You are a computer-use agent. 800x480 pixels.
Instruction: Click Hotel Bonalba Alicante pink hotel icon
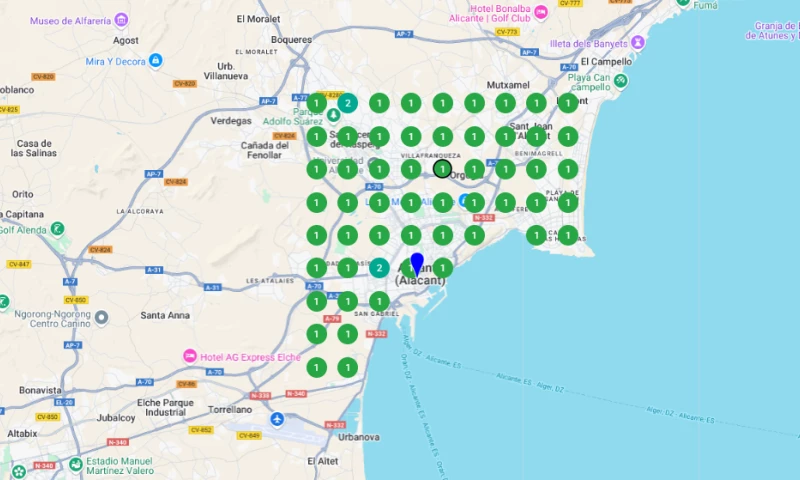point(541,12)
